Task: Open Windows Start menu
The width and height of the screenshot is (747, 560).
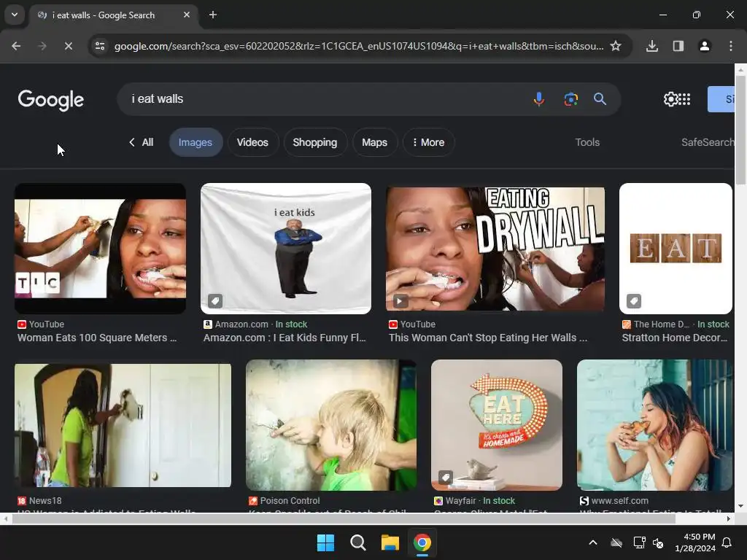Action: click(x=326, y=542)
